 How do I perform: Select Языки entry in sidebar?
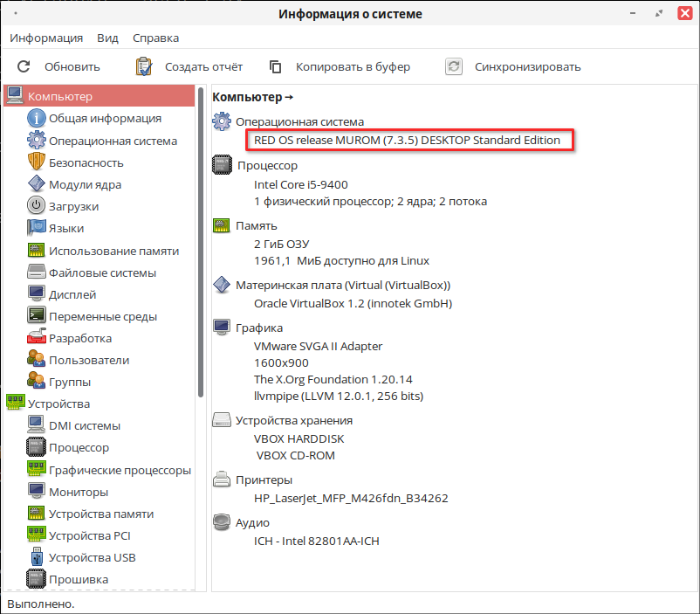66,228
